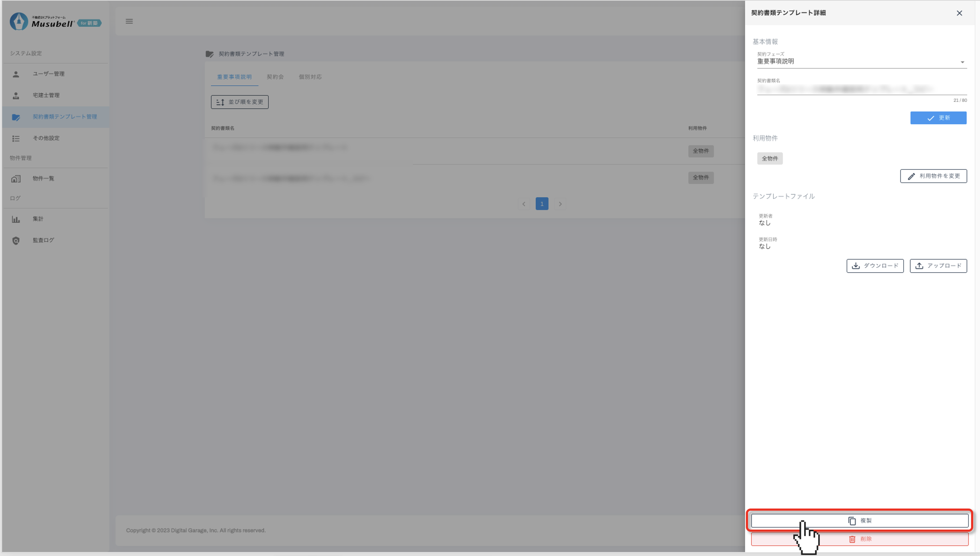The image size is (980, 556).
Task: Open 宅建士管理 in the sidebar
Action: [x=46, y=95]
